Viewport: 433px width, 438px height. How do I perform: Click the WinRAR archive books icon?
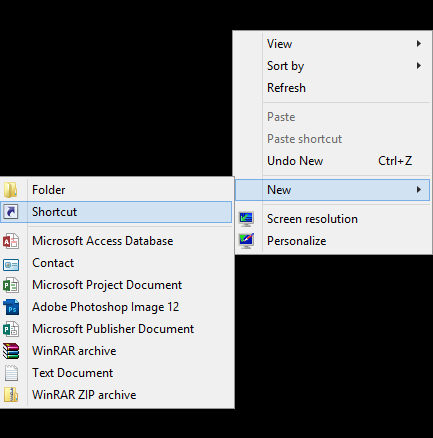pos(11,351)
